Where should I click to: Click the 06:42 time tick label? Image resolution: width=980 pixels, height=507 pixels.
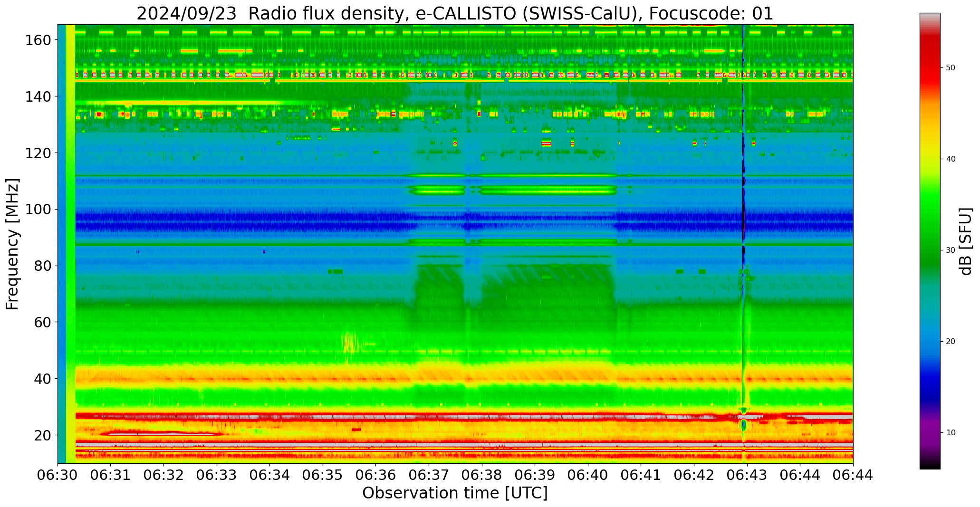(694, 475)
